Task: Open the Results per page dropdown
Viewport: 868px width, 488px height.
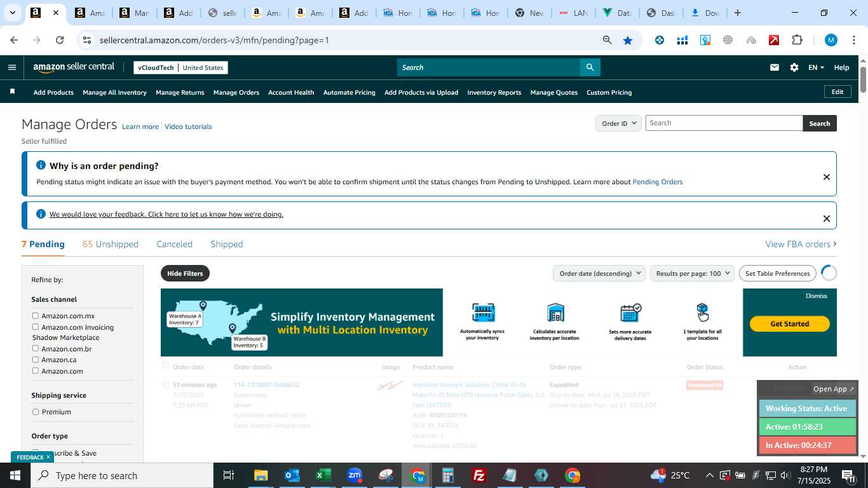Action: 692,273
